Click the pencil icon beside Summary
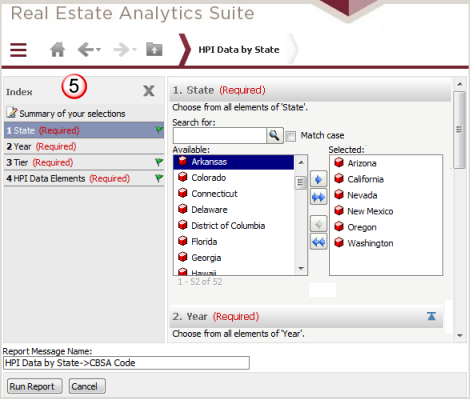 [12, 113]
